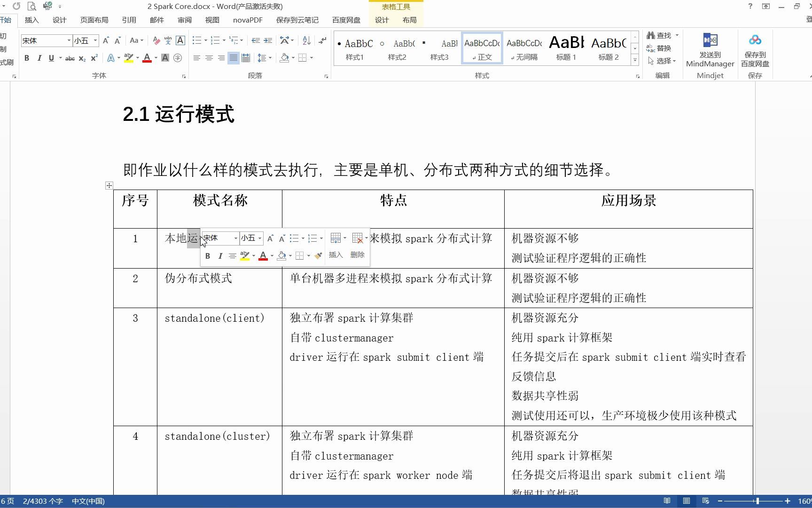
Task: Open line spacing dropdown
Action: [265, 58]
